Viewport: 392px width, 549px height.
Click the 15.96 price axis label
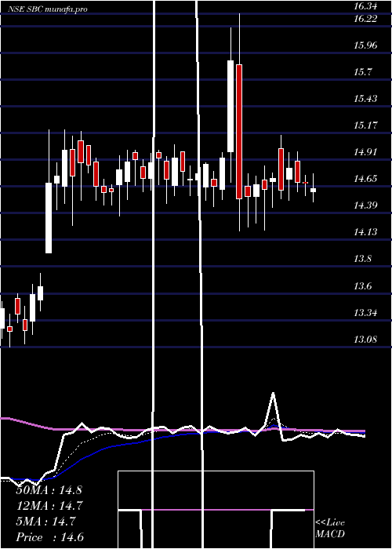[x=365, y=45]
